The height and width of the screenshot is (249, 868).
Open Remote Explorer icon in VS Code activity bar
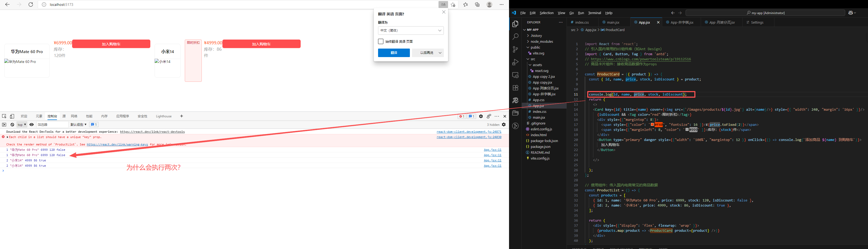pos(515,75)
